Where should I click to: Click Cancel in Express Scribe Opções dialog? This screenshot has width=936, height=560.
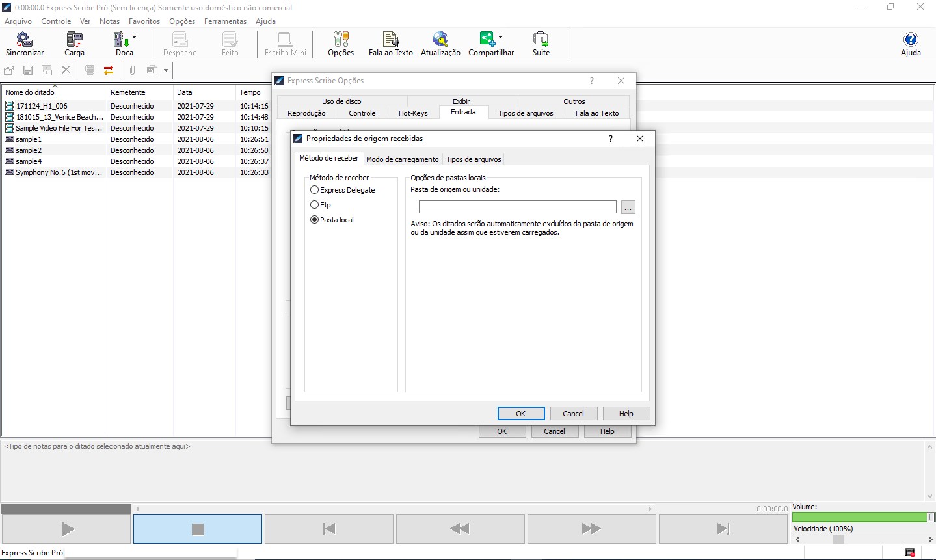(x=554, y=431)
